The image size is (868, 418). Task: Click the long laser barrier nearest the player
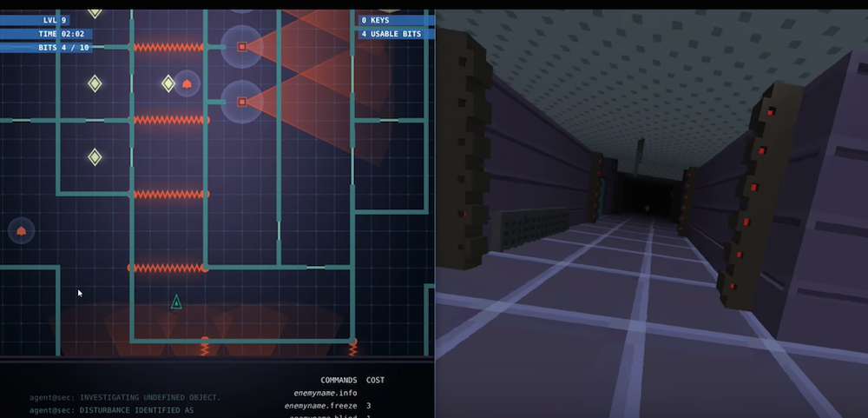coord(168,269)
